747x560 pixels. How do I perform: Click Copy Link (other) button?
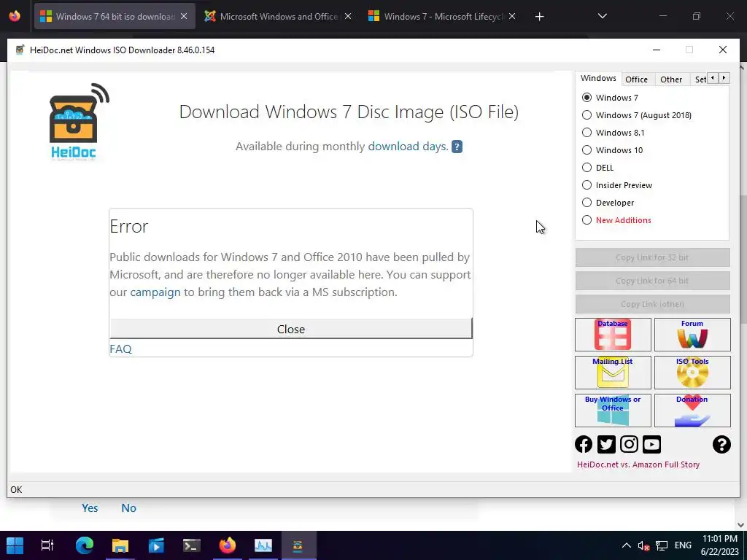point(652,304)
